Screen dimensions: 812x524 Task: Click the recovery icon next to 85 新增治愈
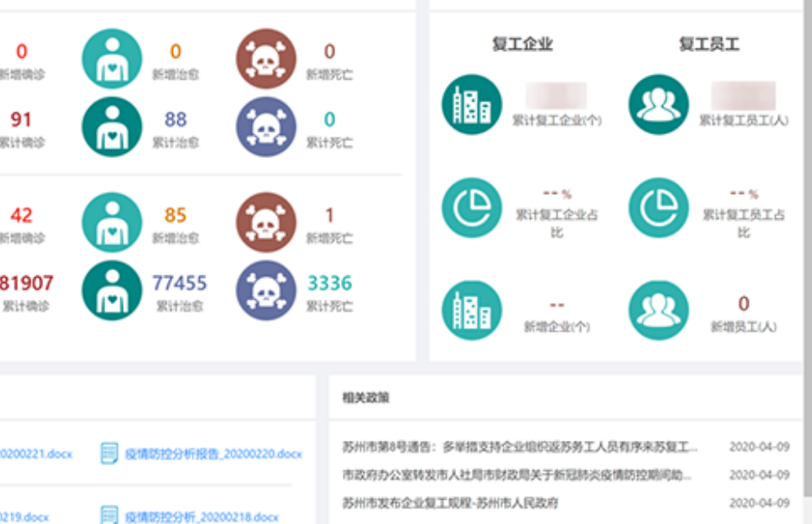pos(111,222)
